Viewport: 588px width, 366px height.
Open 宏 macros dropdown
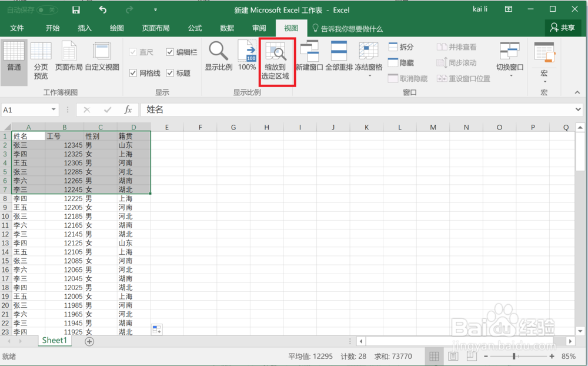pyautogui.click(x=544, y=62)
